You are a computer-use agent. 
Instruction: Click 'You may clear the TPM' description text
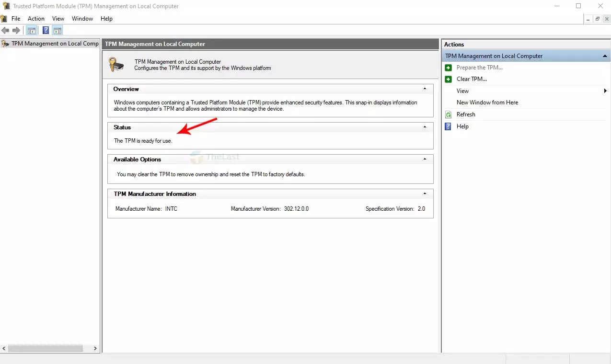click(211, 174)
